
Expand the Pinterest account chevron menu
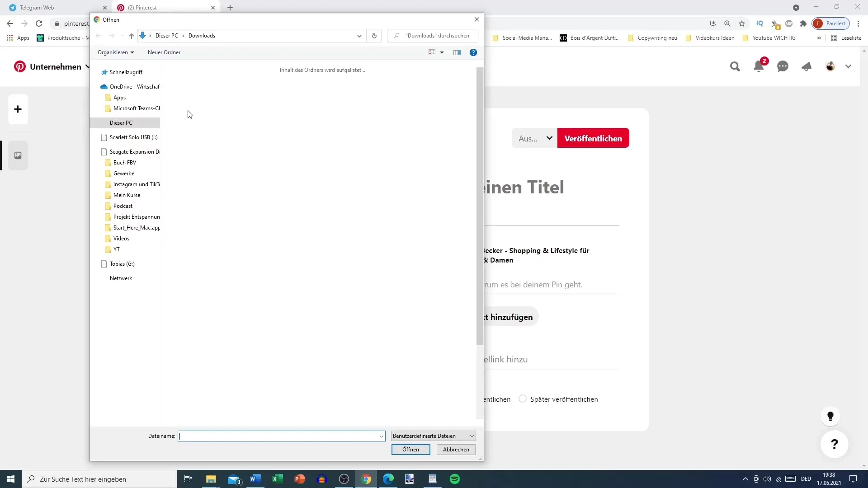848,67
